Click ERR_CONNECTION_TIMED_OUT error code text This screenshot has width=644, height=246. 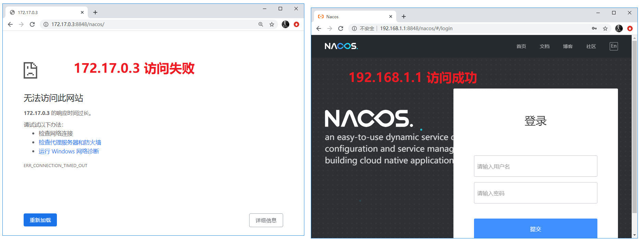pos(56,166)
